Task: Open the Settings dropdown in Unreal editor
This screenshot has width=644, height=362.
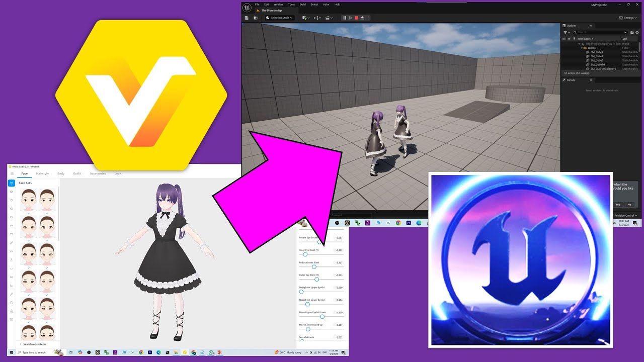Action: pyautogui.click(x=627, y=18)
